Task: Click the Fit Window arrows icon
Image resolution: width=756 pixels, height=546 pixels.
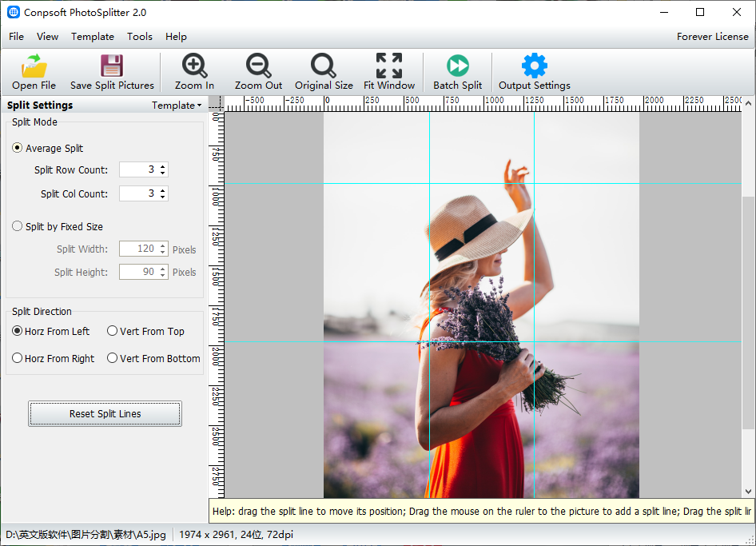Action: pos(389,66)
